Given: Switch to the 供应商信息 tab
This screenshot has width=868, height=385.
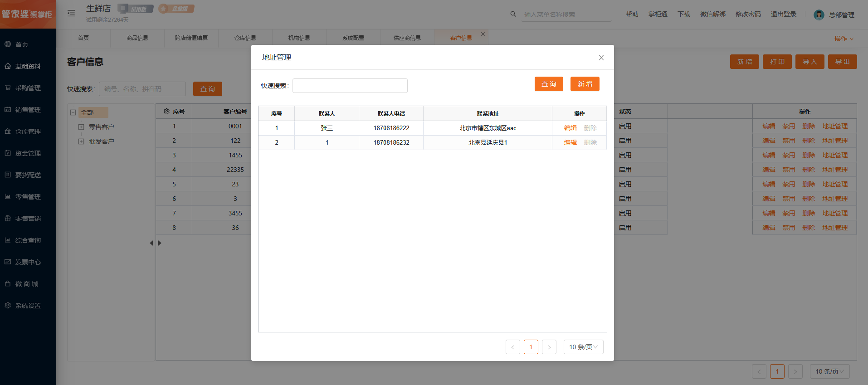Looking at the screenshot, I should point(407,38).
